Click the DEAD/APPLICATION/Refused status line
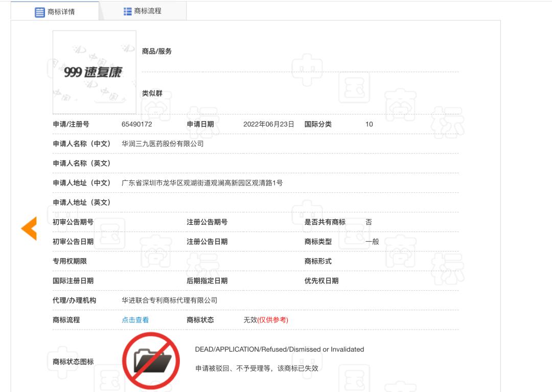Screen dimensions: 552x392 coord(280,350)
